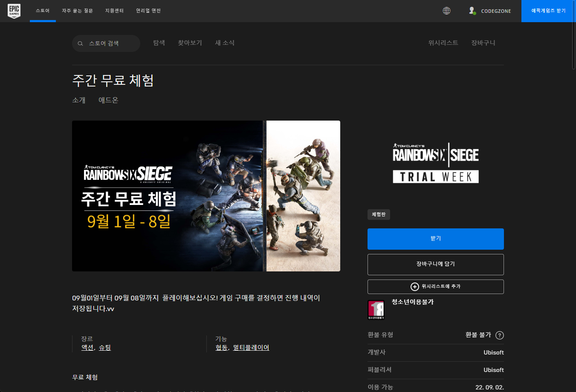Open the 액션 genre link
576x392 pixels.
(x=87, y=348)
